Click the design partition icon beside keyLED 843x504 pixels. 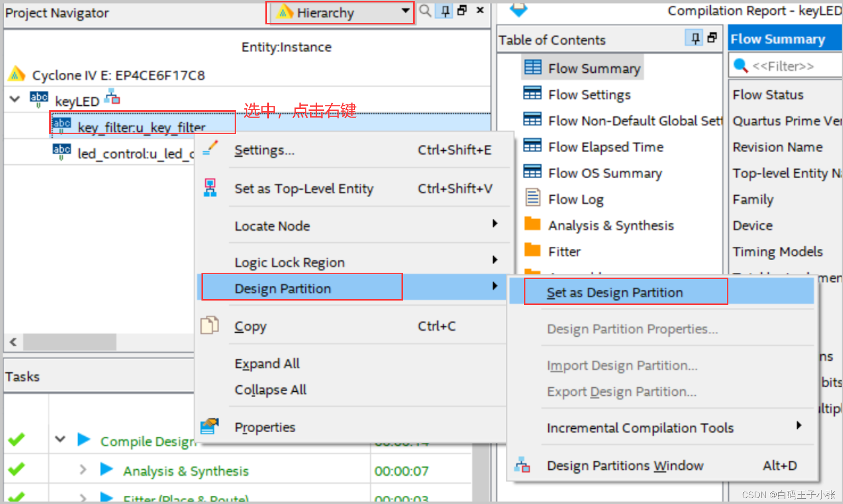coord(112,97)
